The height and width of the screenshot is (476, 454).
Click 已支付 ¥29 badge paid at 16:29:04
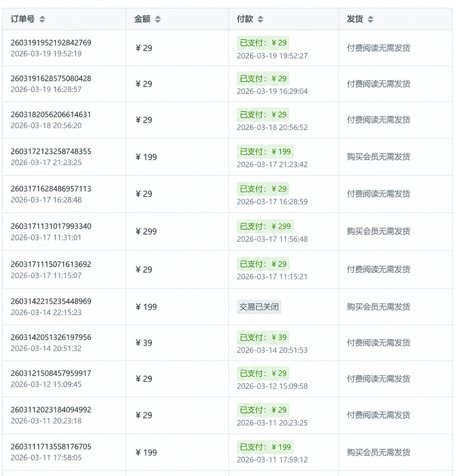tap(263, 79)
